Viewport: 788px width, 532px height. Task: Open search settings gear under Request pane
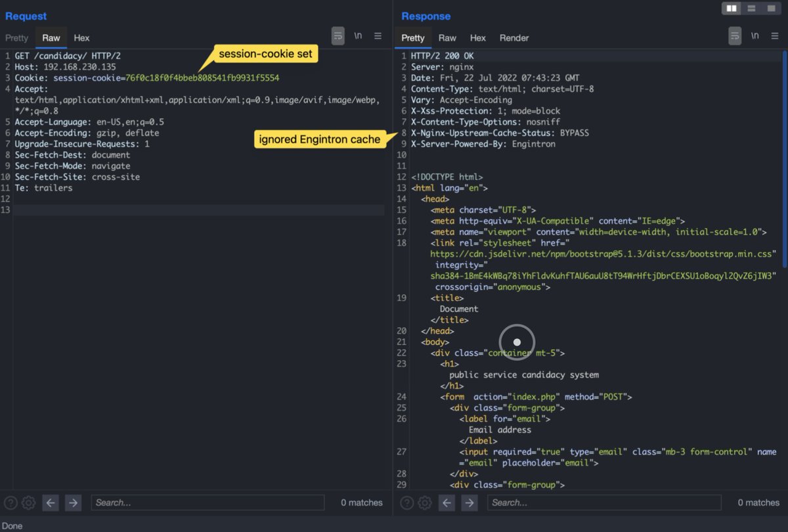tap(28, 503)
